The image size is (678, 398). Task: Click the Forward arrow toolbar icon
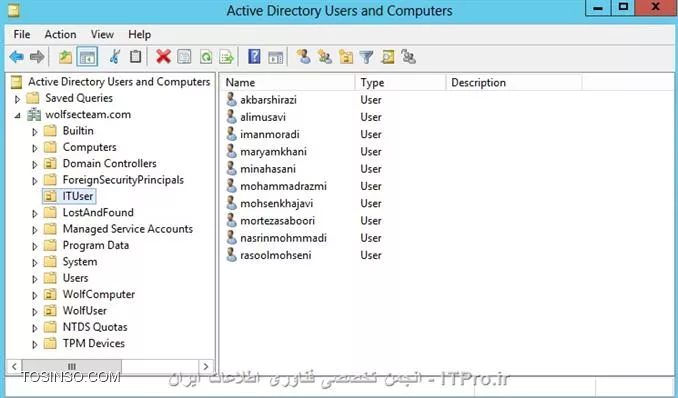coord(37,57)
